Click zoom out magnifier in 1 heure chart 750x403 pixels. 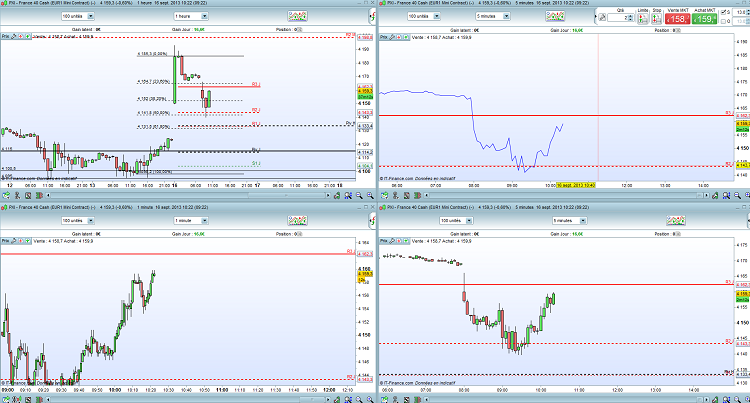(359, 195)
